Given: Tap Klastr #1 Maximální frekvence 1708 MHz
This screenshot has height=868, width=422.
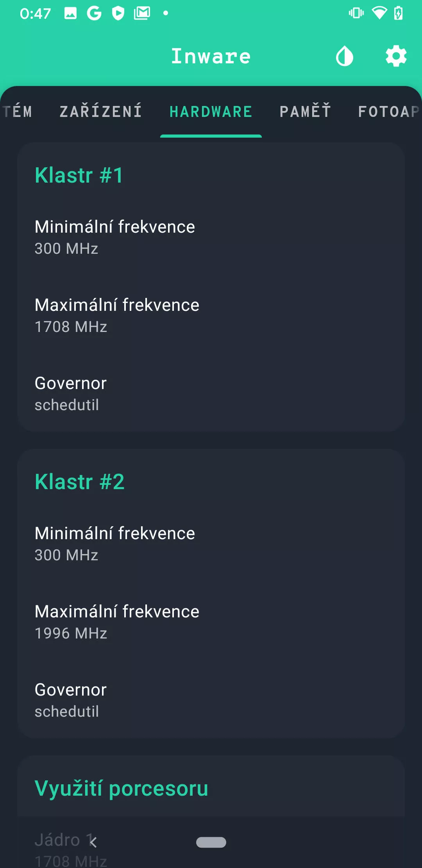Looking at the screenshot, I should coord(117,315).
